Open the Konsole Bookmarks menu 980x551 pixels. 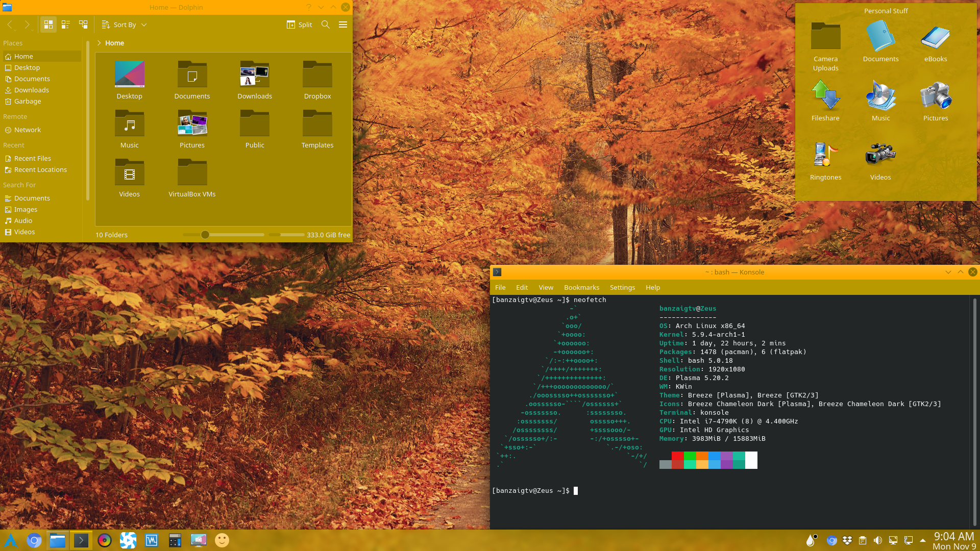coord(581,287)
